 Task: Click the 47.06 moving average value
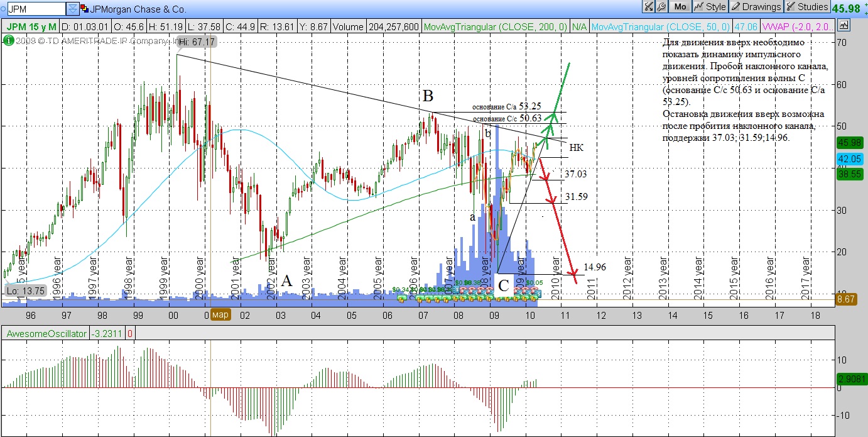[x=746, y=26]
